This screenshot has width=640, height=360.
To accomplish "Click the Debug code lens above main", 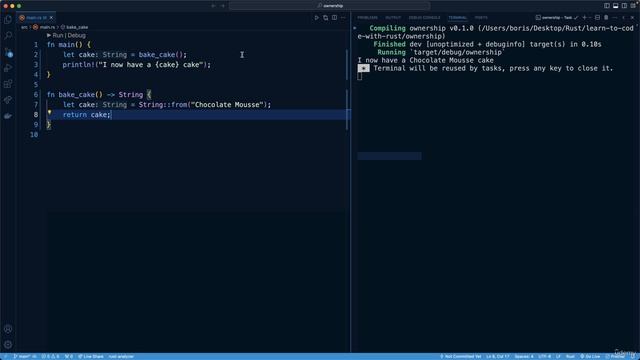I will (x=76, y=36).
